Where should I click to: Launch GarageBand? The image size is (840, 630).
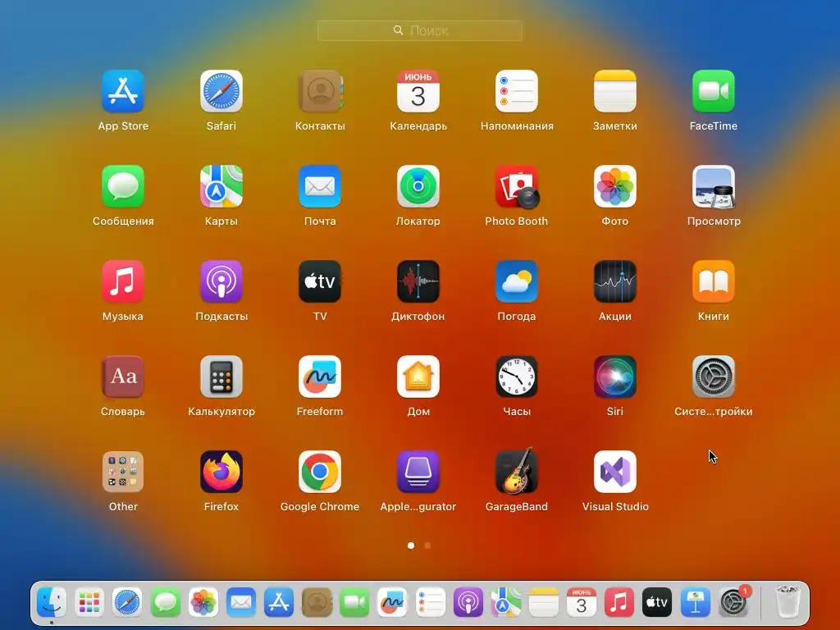tap(517, 471)
